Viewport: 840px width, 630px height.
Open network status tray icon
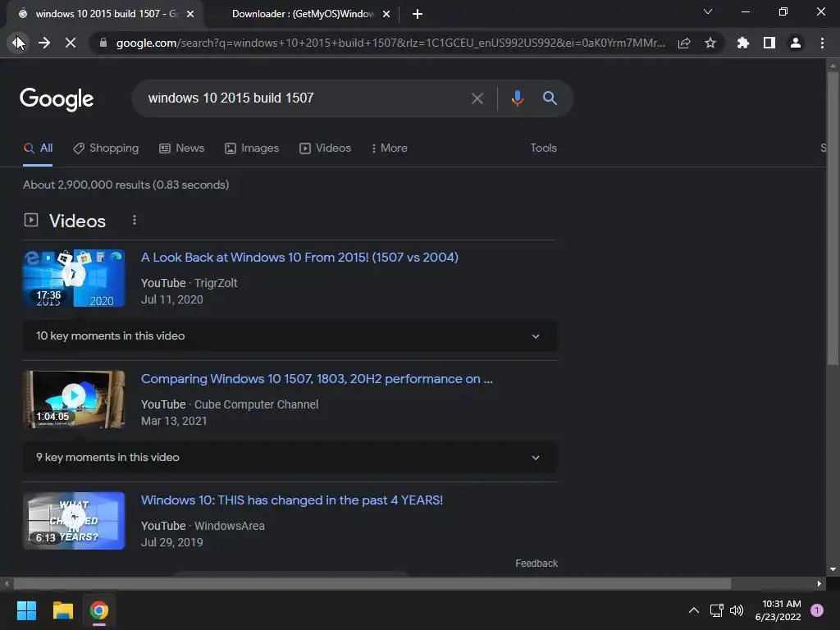pyautogui.click(x=716, y=610)
